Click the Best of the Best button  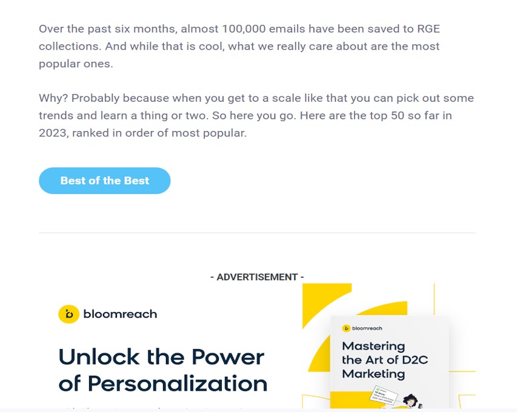point(104,181)
